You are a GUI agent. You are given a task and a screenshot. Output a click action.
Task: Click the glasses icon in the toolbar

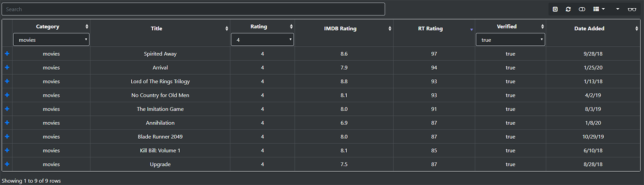coord(632,9)
